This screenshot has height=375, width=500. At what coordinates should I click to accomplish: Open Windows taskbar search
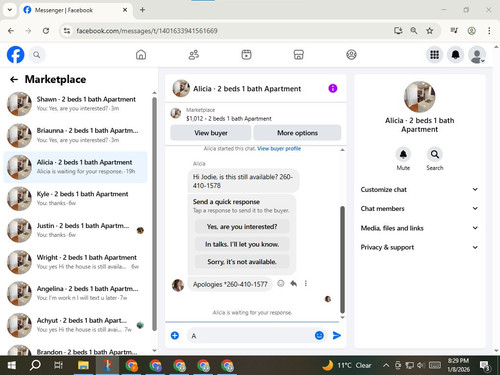[35, 365]
